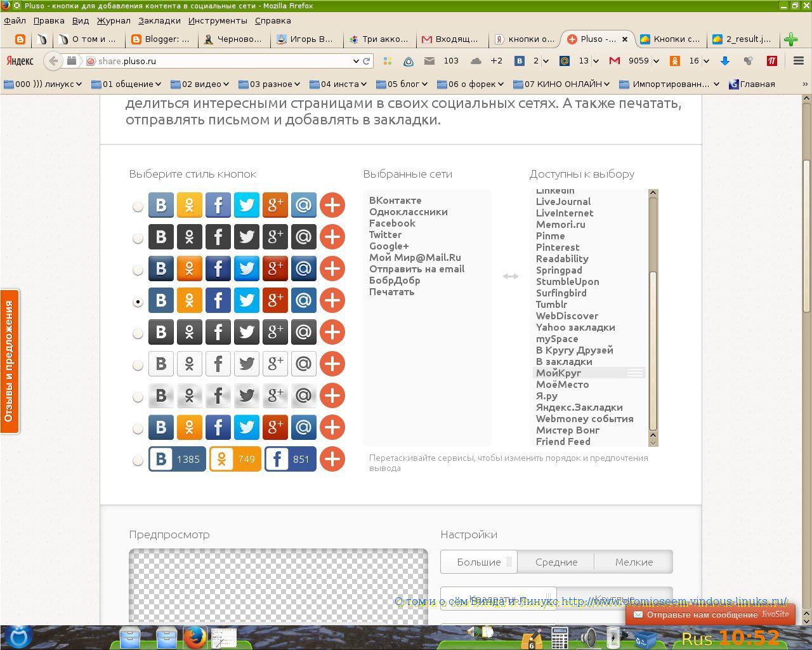Select the fourth style radio button, currently checked
This screenshot has width=812, height=650.
pos(138,302)
